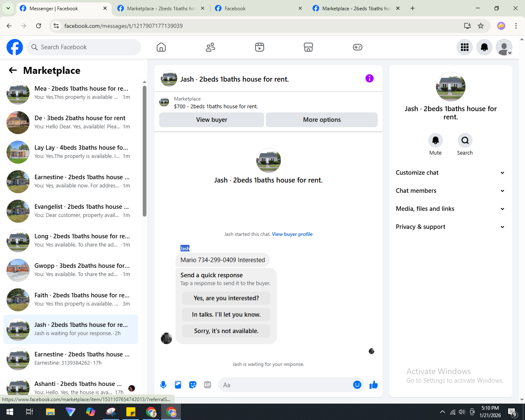Bookmark this page with the star icon
The width and height of the screenshot is (525, 420).
(x=481, y=26)
